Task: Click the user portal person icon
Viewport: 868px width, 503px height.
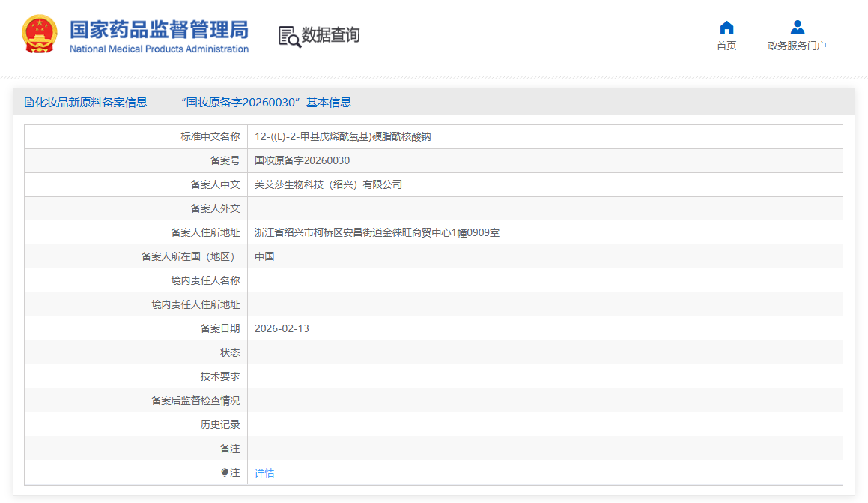Action: pos(797,28)
